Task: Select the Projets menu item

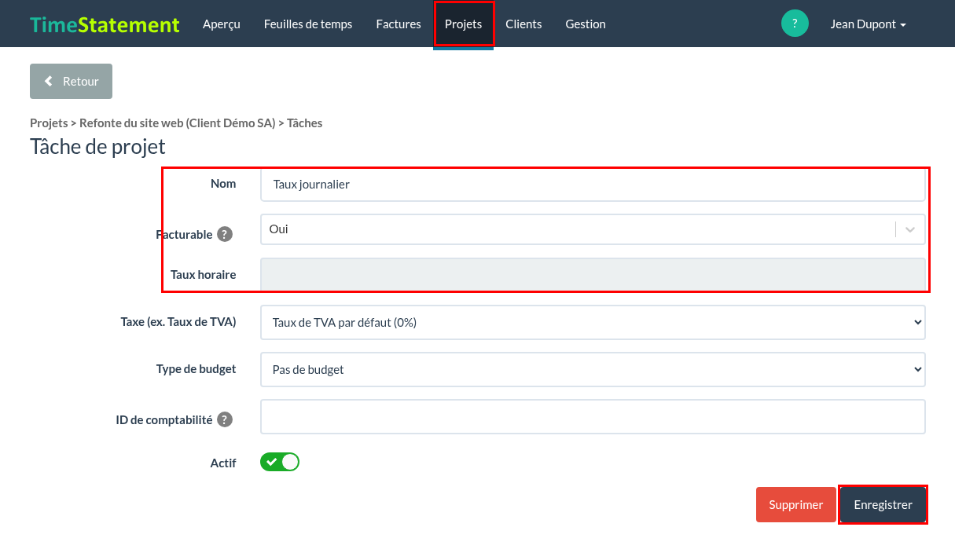Action: 464,24
